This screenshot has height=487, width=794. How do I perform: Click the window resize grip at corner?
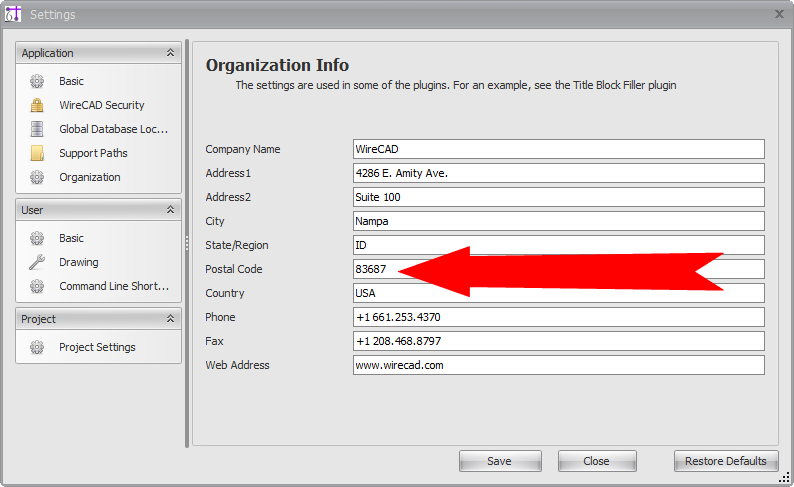coord(784,477)
